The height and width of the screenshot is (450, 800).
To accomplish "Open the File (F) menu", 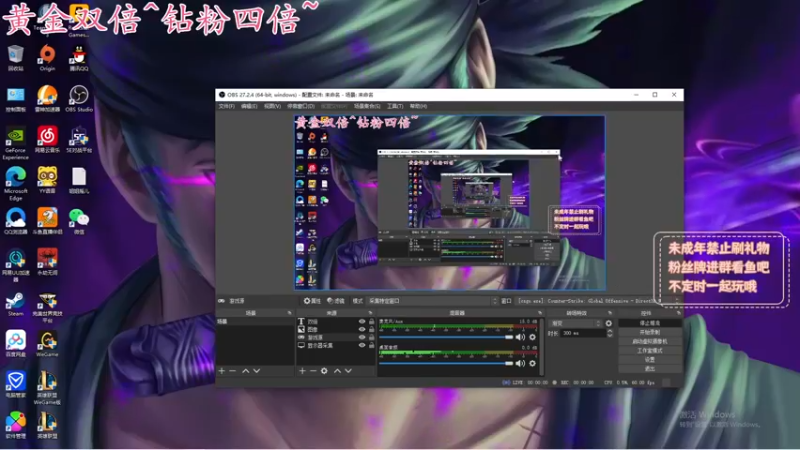I will [227, 106].
